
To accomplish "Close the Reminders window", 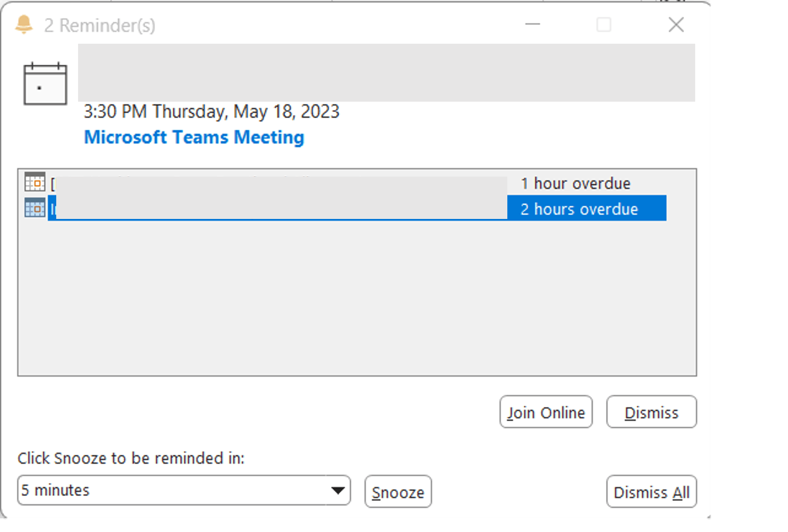I will 676,25.
